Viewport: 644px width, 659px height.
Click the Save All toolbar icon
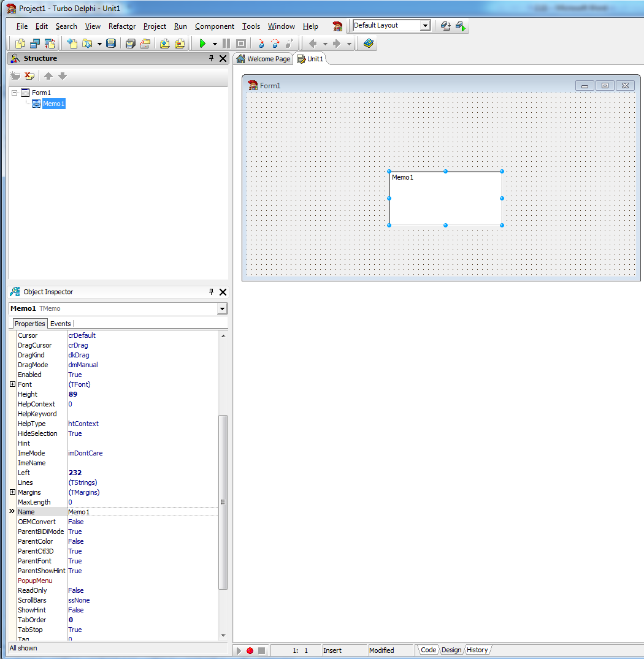[131, 44]
